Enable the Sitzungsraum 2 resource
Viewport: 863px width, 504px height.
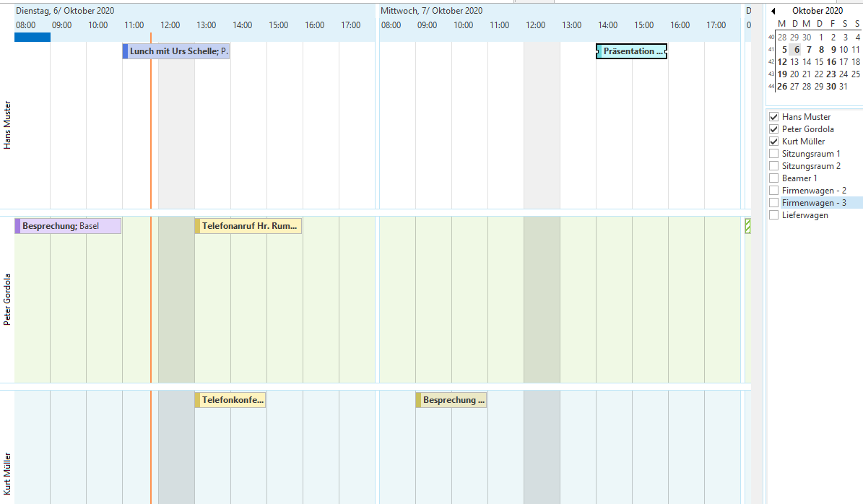773,165
